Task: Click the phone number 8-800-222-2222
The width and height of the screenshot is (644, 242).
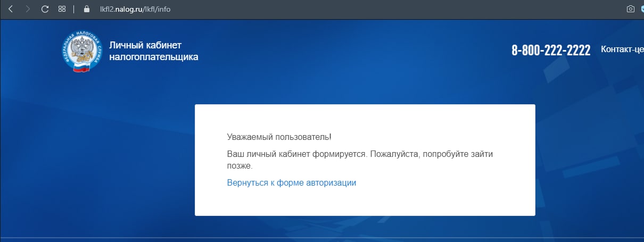Action: pyautogui.click(x=551, y=51)
